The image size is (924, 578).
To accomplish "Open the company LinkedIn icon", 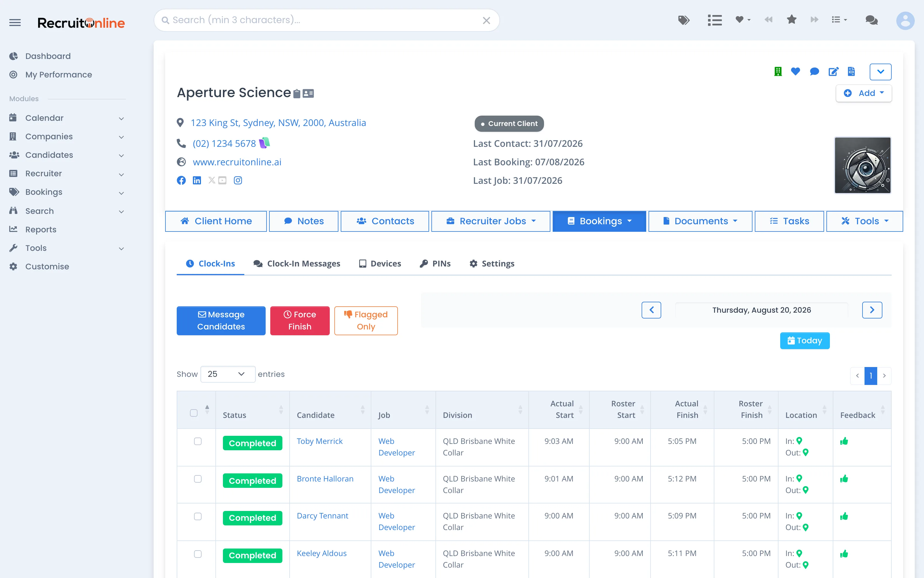I will [x=197, y=180].
